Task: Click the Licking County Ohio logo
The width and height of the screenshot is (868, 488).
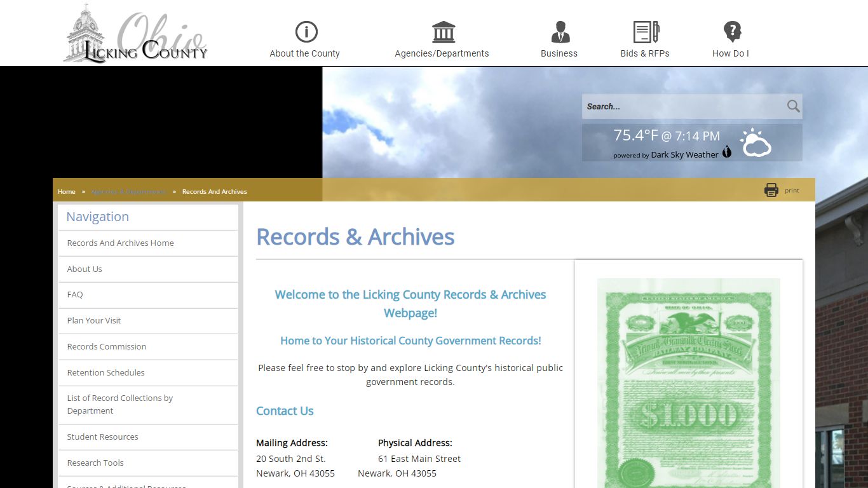Action: 135,33
